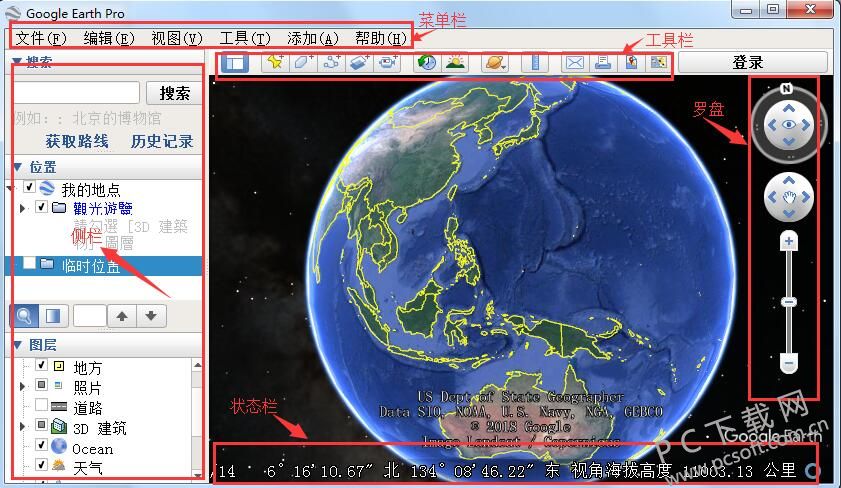
Task: Look right with the eye joystick arrow
Action: (806, 125)
